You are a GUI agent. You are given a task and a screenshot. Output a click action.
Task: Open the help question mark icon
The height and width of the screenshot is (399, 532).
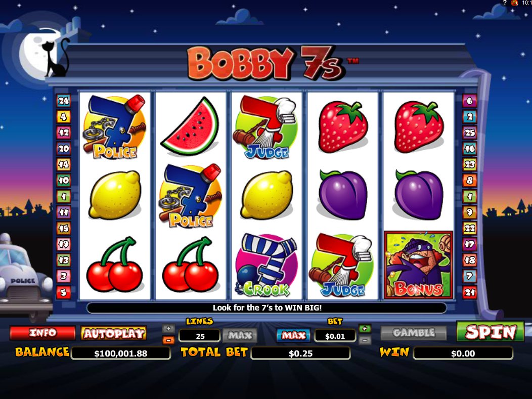(x=505, y=3)
